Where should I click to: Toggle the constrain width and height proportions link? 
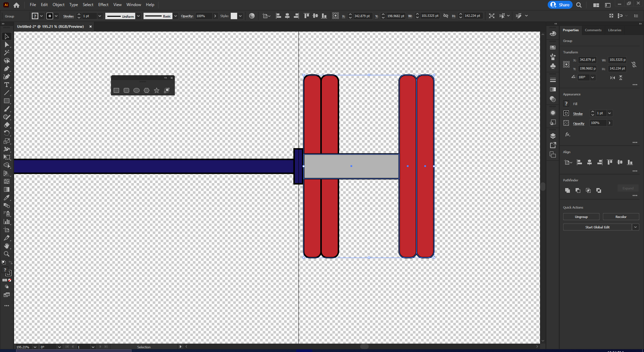click(x=634, y=64)
